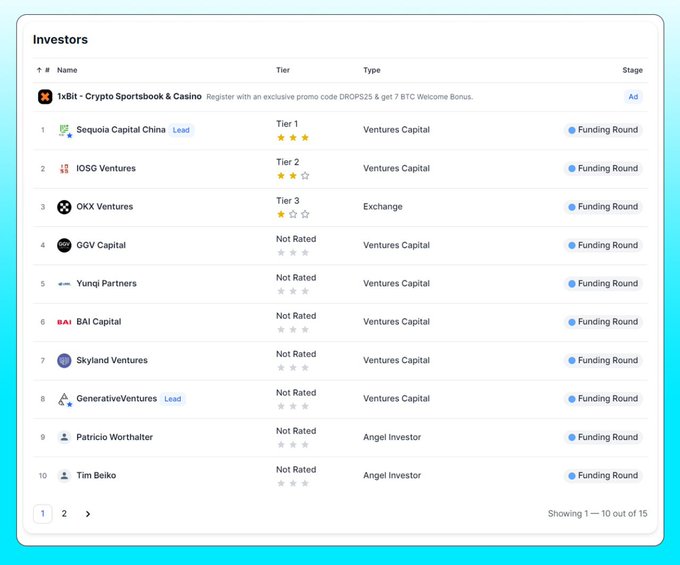Click the Skyland Ventures logo icon
The width and height of the screenshot is (680, 565).
click(x=64, y=360)
